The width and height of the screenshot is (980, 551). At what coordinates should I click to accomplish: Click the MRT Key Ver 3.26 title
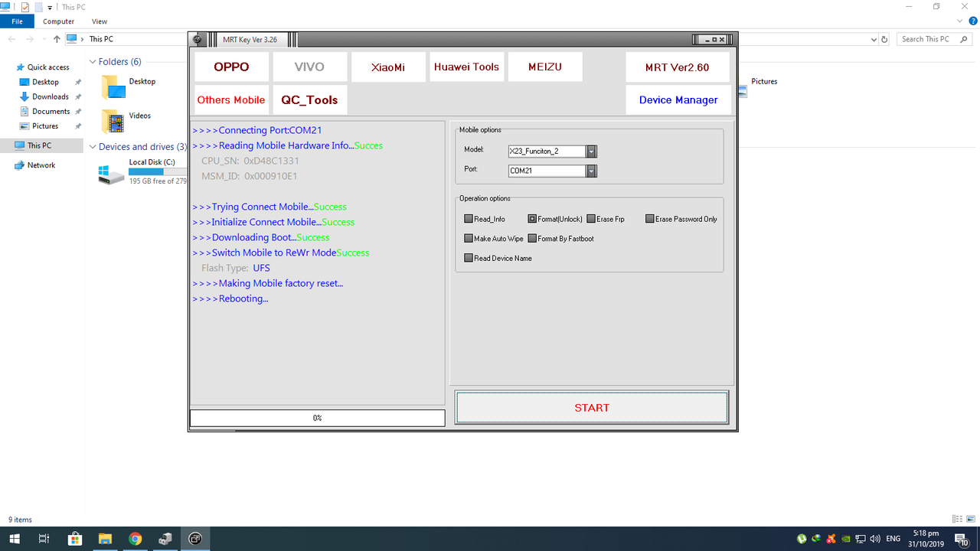[250, 40]
